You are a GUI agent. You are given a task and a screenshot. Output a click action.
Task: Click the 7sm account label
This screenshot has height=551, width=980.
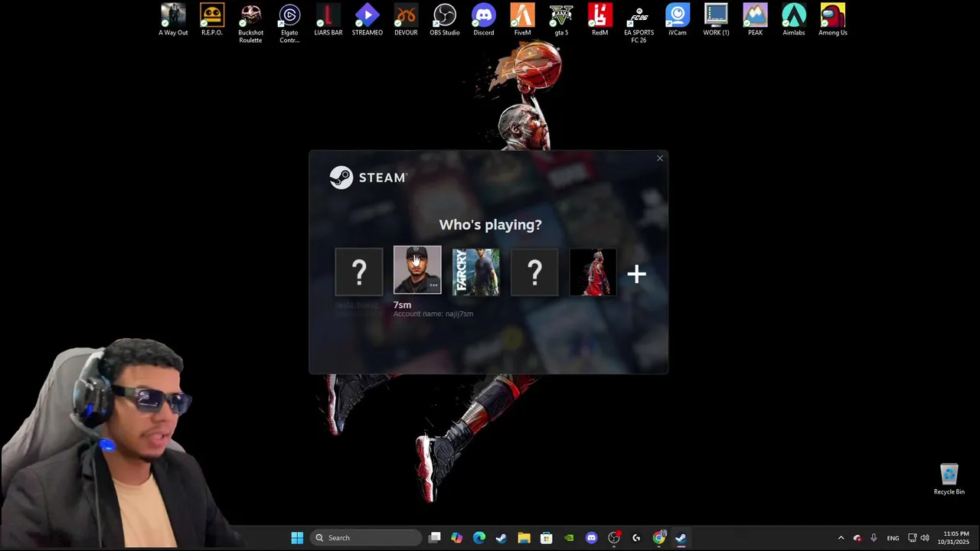pos(402,305)
